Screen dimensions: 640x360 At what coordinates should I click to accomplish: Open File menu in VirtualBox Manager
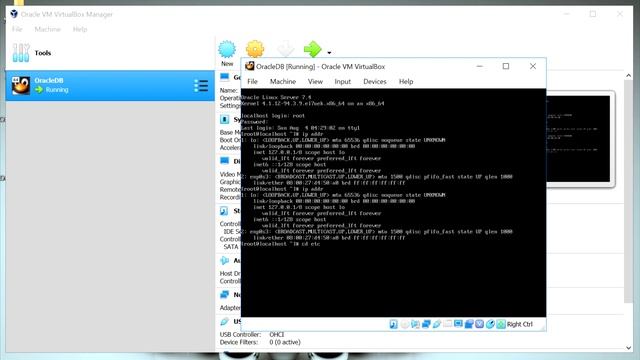pos(17,29)
